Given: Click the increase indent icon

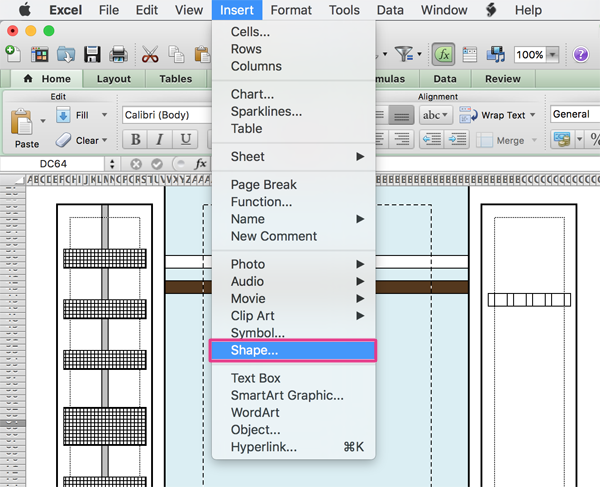Looking at the screenshot, I should point(457,140).
